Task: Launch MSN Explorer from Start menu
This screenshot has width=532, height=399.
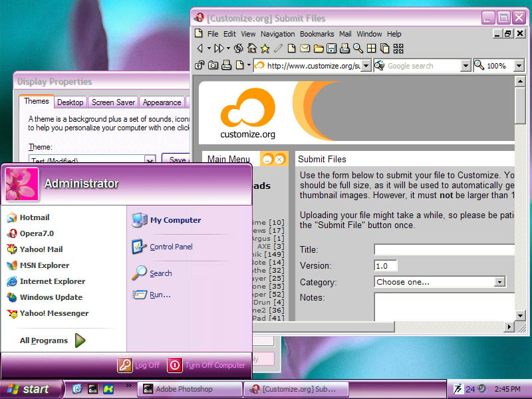Action: [38, 265]
